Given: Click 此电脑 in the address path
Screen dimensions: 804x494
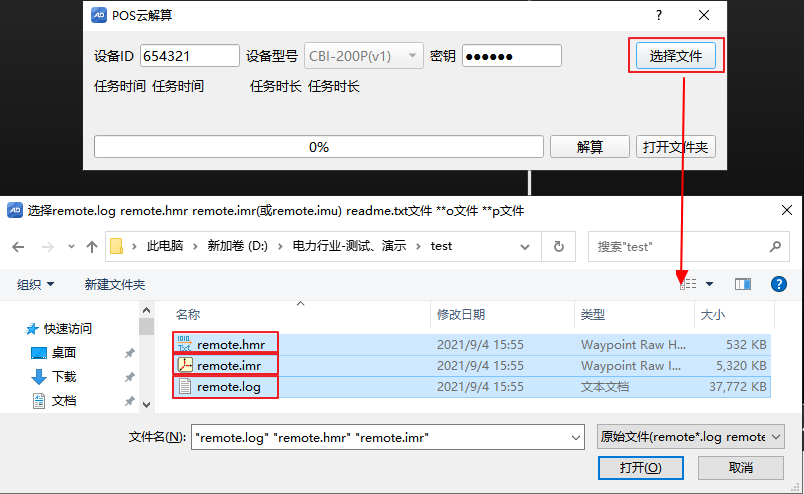Looking at the screenshot, I should pyautogui.click(x=165, y=246).
